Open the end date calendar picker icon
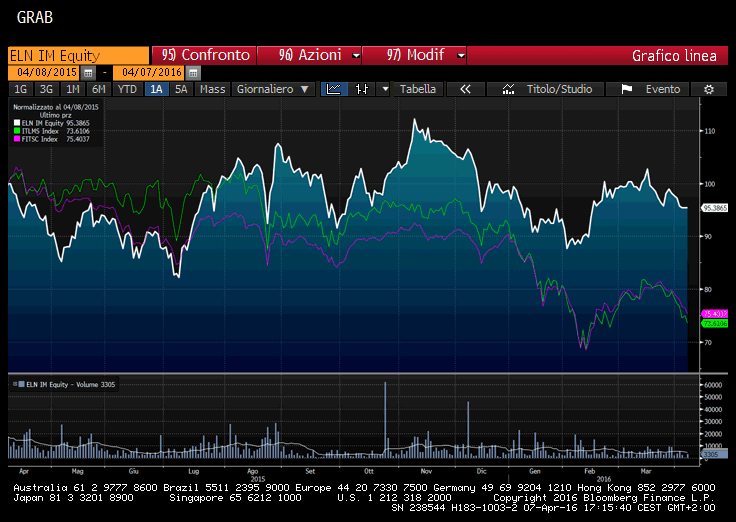The height and width of the screenshot is (522, 736). click(x=193, y=73)
